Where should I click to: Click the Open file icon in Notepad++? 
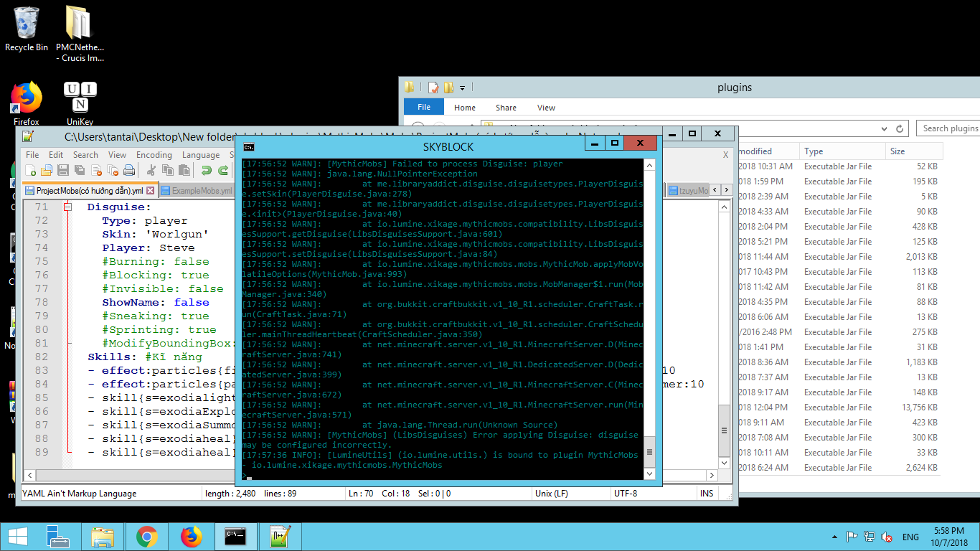[47, 171]
